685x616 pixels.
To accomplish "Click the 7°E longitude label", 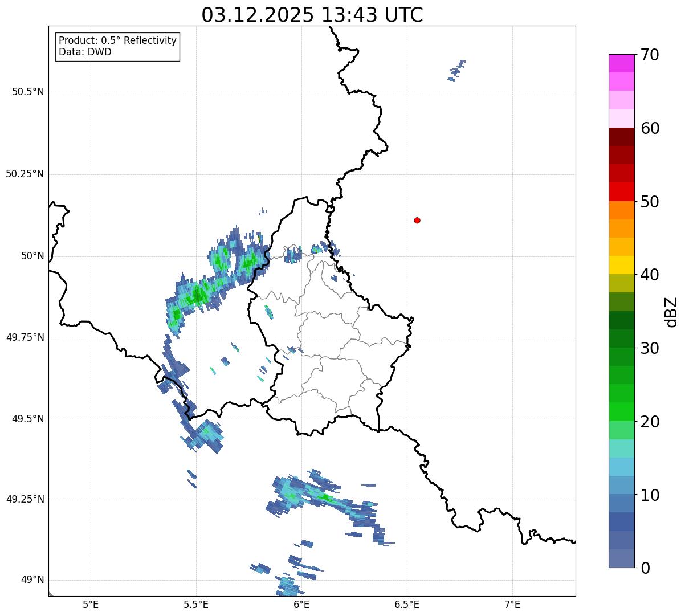I will (512, 605).
